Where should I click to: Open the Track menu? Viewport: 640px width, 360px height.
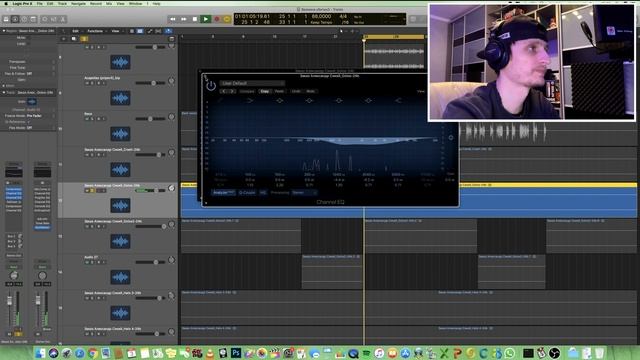(62, 3)
